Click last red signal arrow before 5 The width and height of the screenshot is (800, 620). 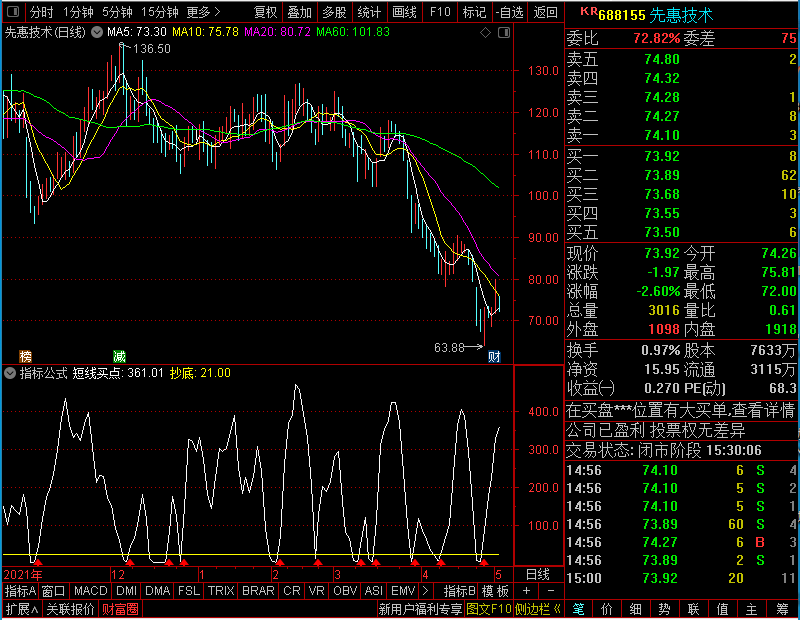click(x=484, y=562)
